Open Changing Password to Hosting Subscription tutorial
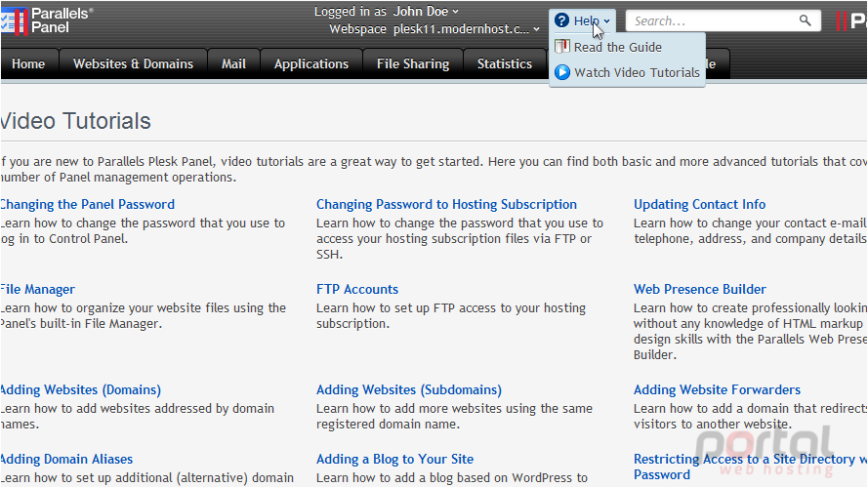Viewport: 868px width, 488px height. coord(446,204)
